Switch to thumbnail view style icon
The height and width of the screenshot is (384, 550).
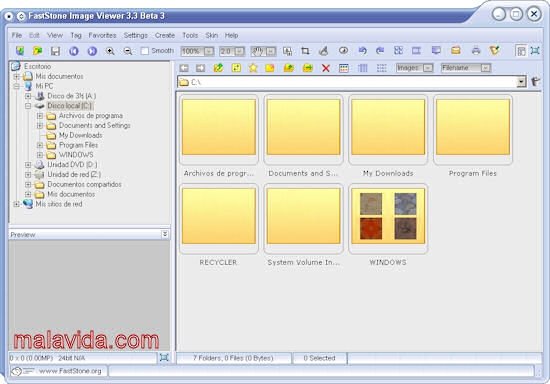click(x=344, y=68)
